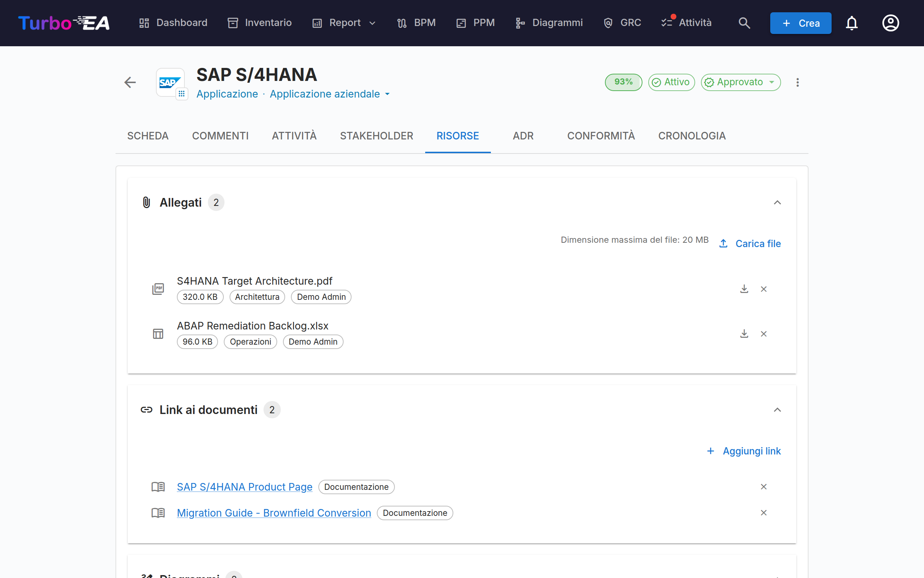Viewport: 924px width, 578px height.
Task: Remove the Migration Guide link
Action: coord(763,513)
